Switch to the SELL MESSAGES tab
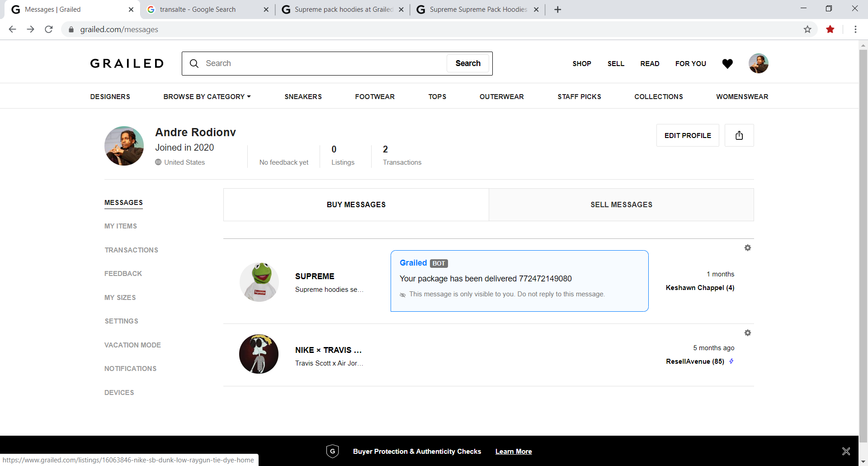Screen dimensions: 868x466 point(621,204)
